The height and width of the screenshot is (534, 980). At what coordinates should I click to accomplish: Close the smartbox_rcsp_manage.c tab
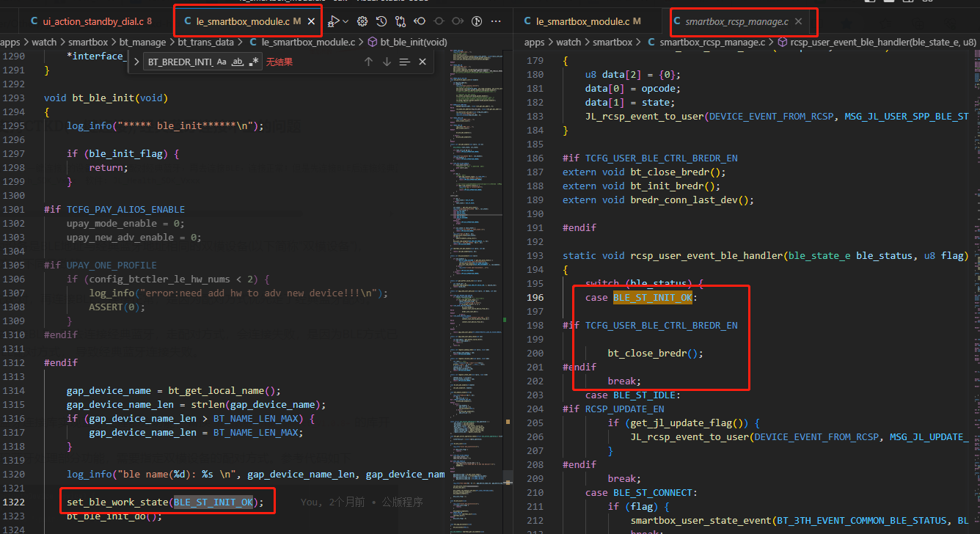[800, 22]
